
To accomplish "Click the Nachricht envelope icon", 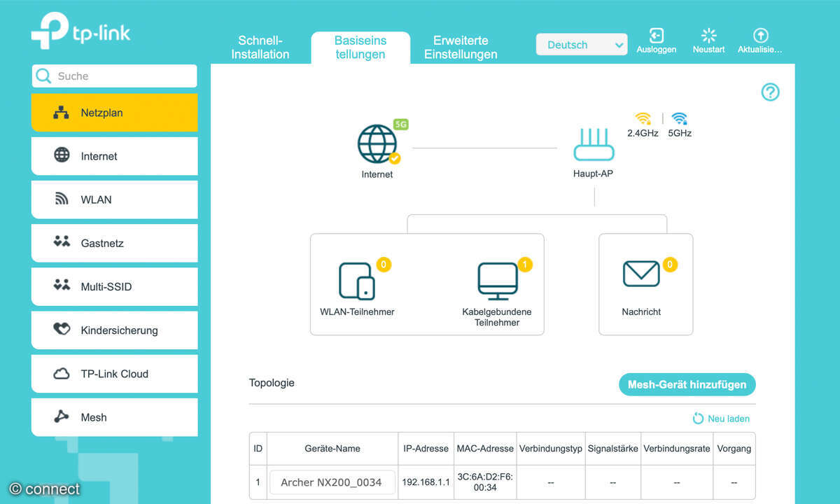I will click(641, 274).
